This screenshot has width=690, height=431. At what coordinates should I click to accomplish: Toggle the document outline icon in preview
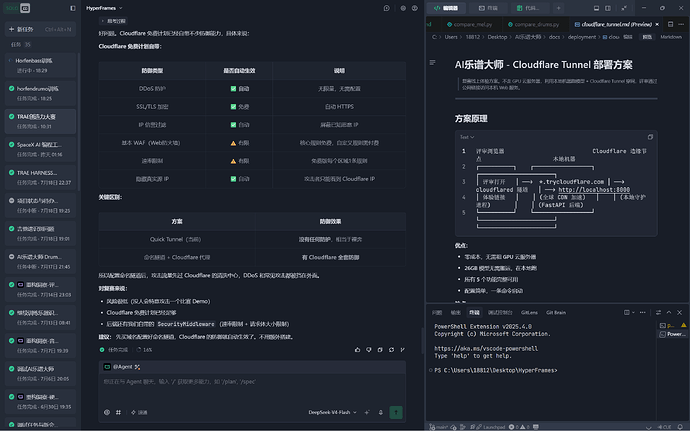click(x=433, y=63)
